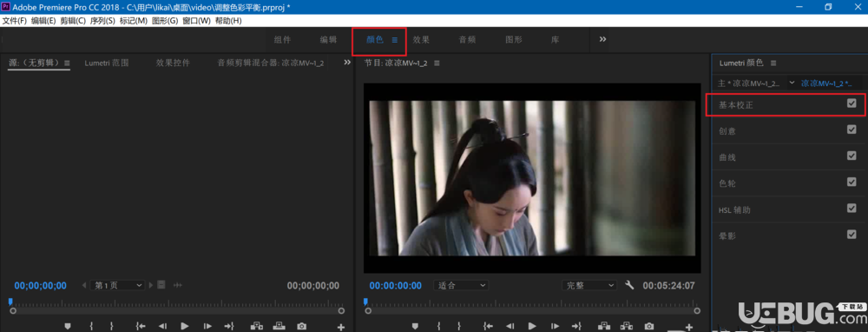Mark Out point in Program monitor

tap(459, 326)
